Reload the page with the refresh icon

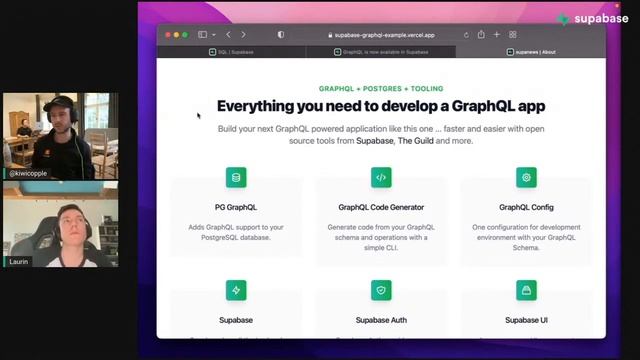click(x=466, y=35)
